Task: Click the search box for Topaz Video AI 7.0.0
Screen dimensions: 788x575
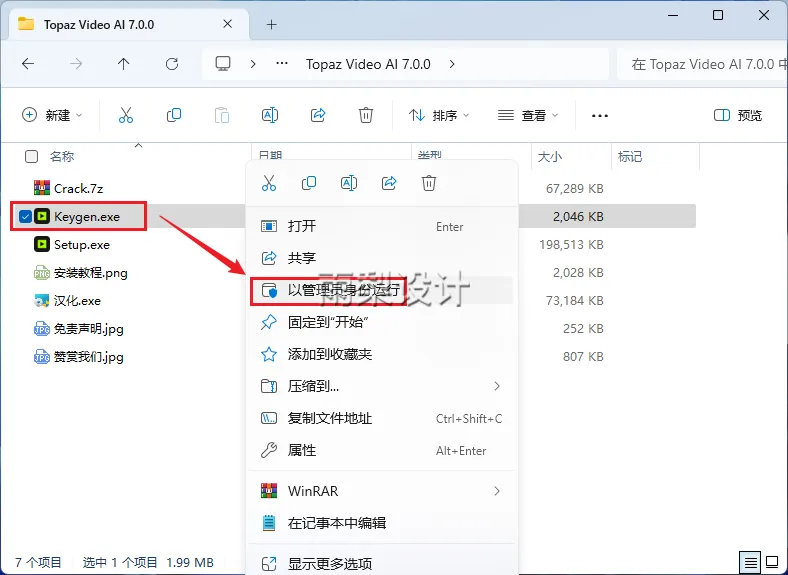Action: pyautogui.click(x=703, y=64)
